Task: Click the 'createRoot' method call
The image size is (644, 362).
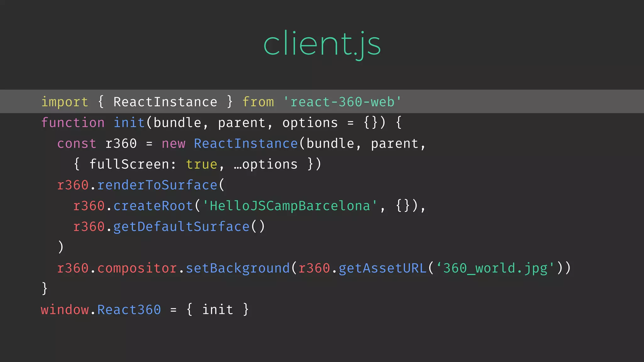Action: click(153, 206)
